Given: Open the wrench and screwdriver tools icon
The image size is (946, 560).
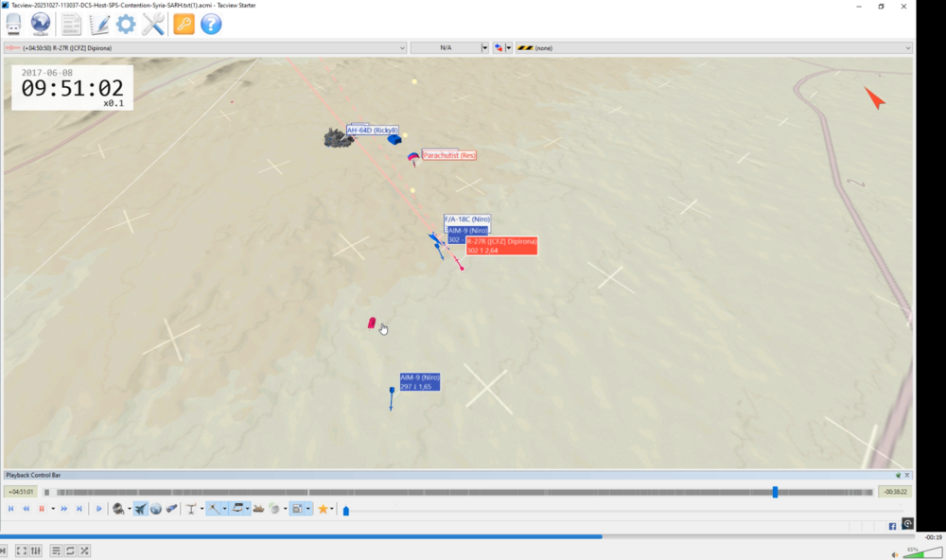Looking at the screenshot, I should pos(153,25).
